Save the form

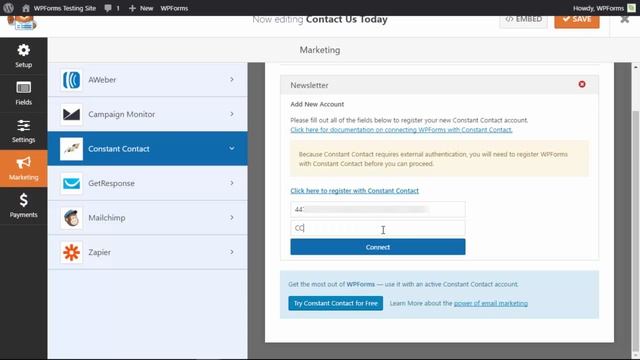pos(577,20)
